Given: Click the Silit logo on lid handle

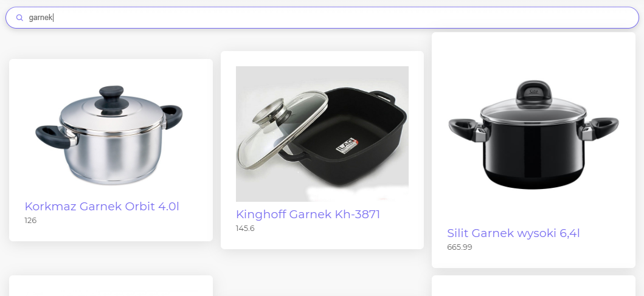Looking at the screenshot, I should [533, 92].
